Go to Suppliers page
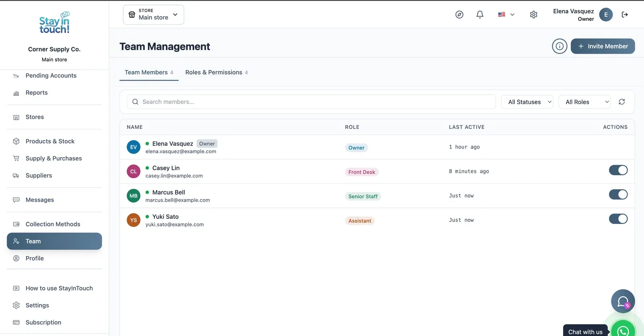Screen dimensions: 644x336 coord(54,176)
